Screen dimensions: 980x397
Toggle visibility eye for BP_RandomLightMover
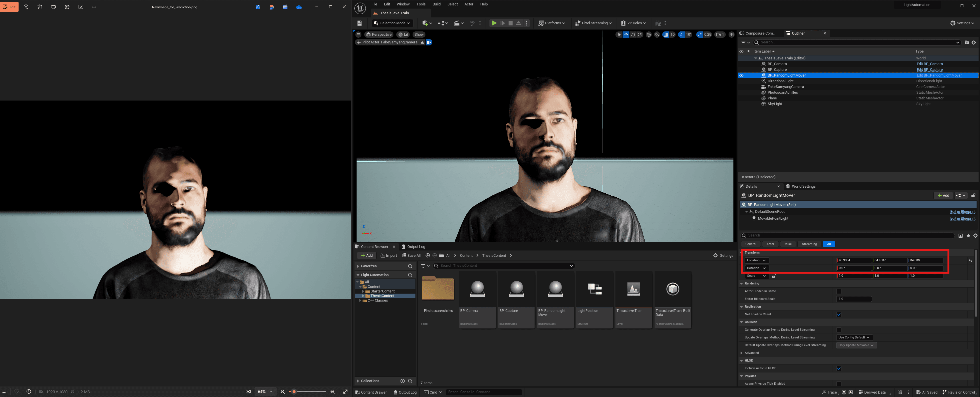coord(741,75)
